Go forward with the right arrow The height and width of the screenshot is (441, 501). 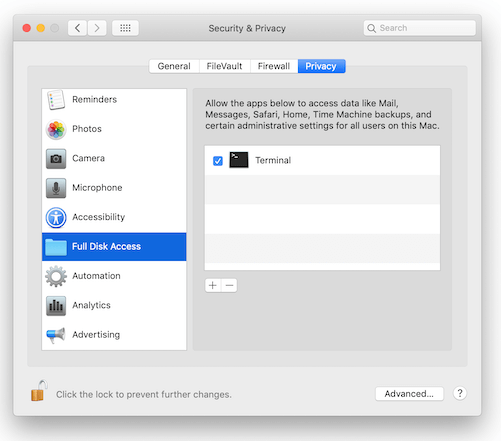pos(97,28)
